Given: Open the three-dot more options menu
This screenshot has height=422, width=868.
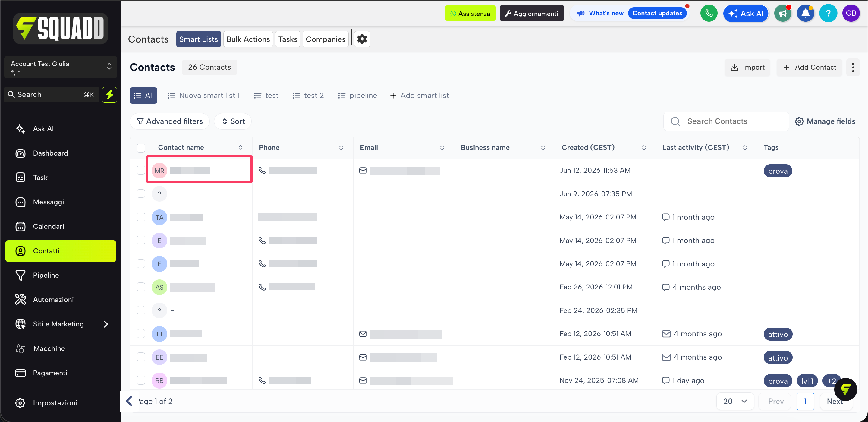Looking at the screenshot, I should [853, 68].
